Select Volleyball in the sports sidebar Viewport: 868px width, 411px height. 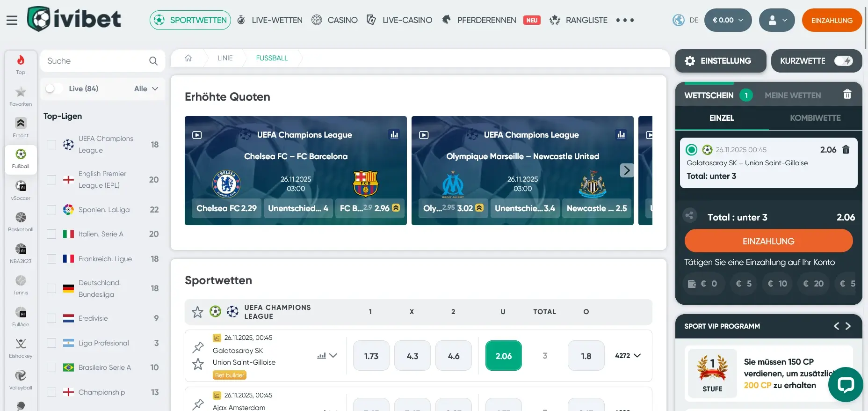point(21,380)
